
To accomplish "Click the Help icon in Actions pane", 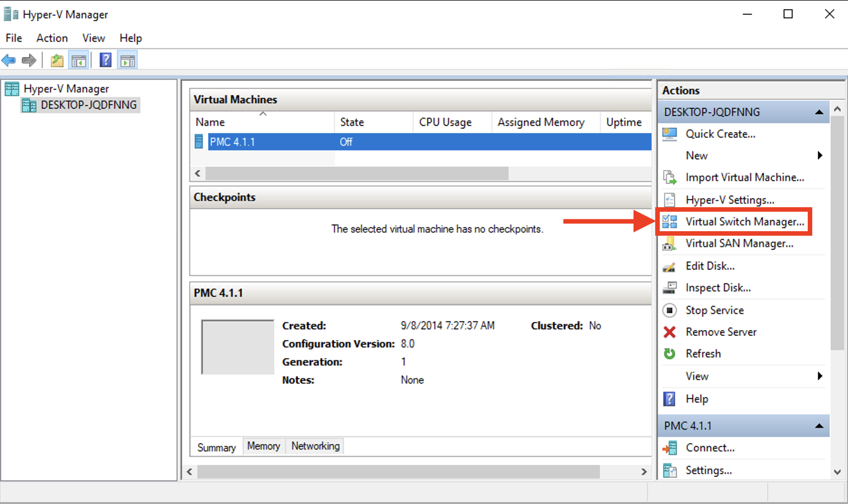I will [x=670, y=399].
